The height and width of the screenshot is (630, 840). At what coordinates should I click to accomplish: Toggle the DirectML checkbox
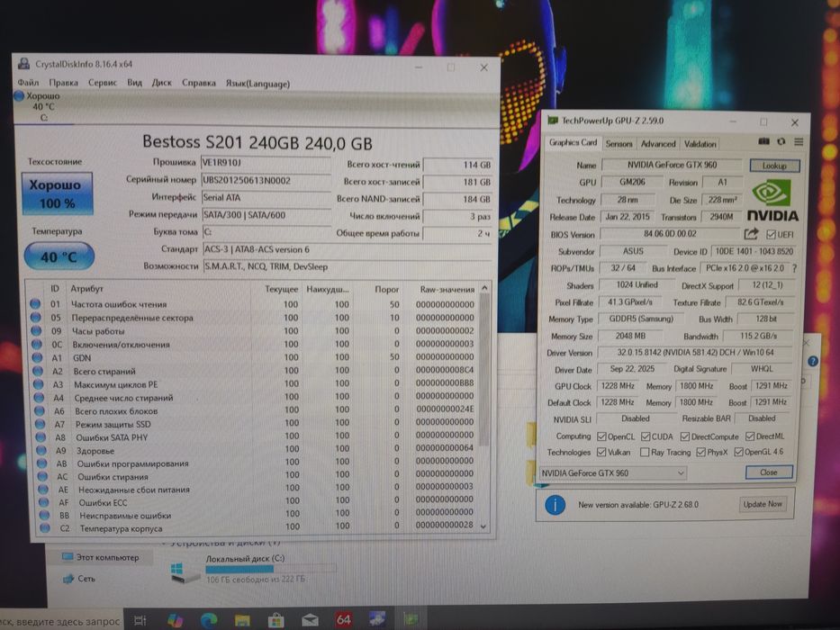click(x=750, y=436)
